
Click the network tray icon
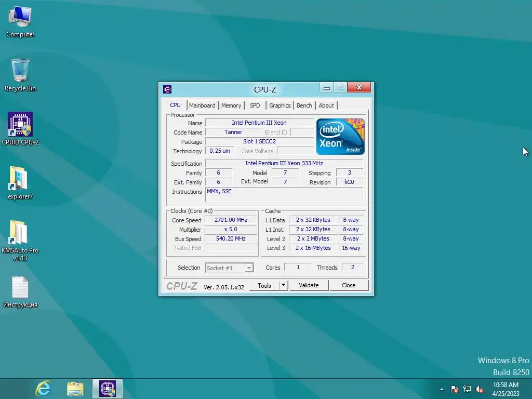point(467,389)
